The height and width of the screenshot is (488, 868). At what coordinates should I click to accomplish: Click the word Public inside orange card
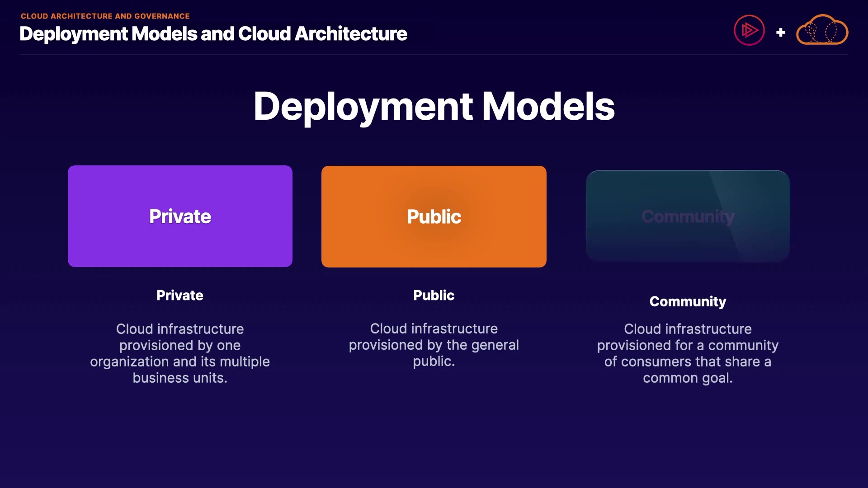coord(434,217)
